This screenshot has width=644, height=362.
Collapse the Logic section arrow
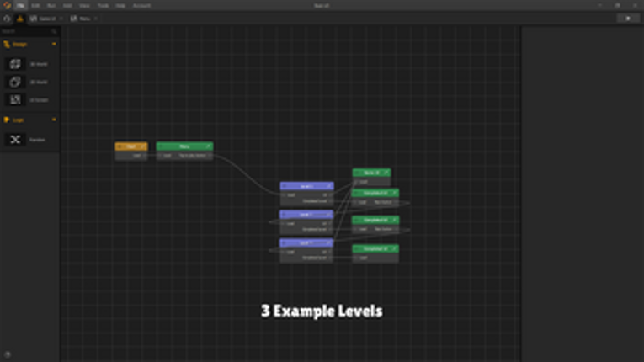point(55,120)
